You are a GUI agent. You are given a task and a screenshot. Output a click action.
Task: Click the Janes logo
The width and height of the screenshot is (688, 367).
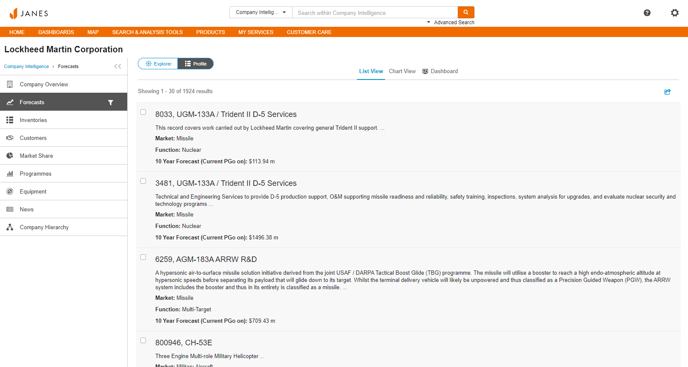[29, 13]
